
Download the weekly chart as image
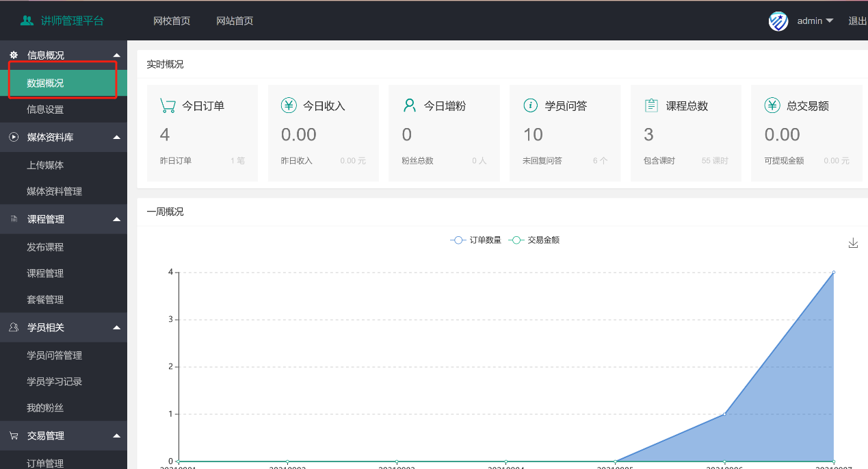click(853, 243)
